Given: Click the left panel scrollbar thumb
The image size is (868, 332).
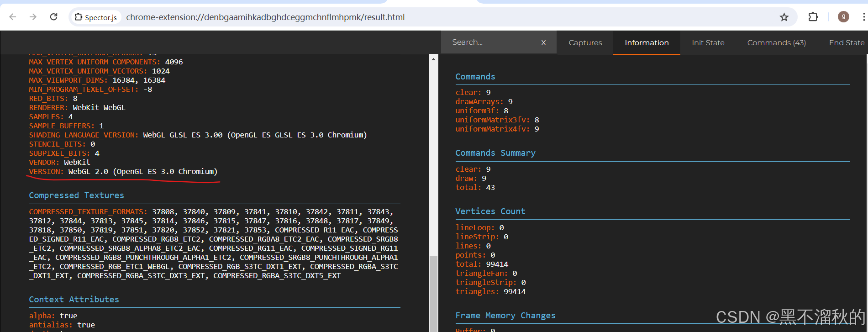Looking at the screenshot, I should 433,293.
